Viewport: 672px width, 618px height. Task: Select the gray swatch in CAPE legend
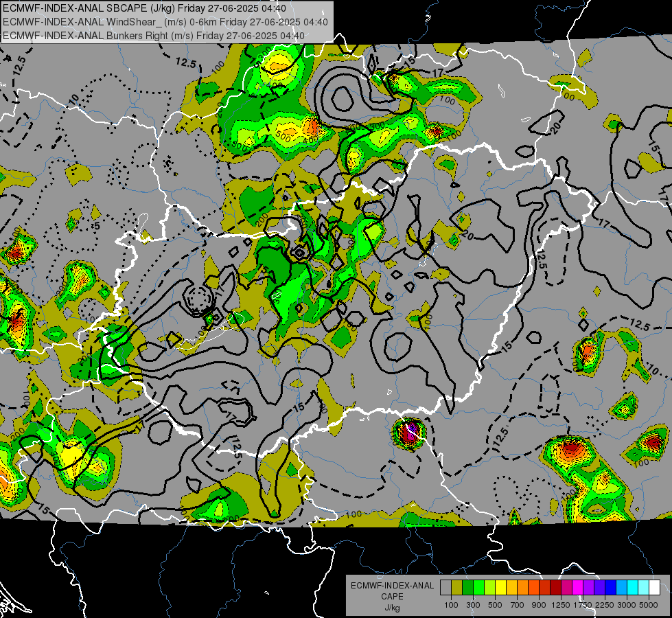445,588
